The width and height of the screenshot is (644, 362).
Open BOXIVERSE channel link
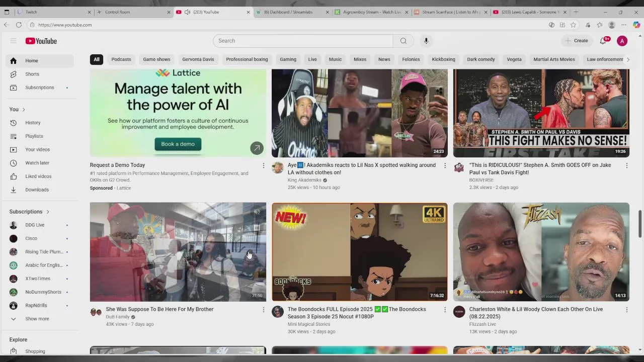481,180
